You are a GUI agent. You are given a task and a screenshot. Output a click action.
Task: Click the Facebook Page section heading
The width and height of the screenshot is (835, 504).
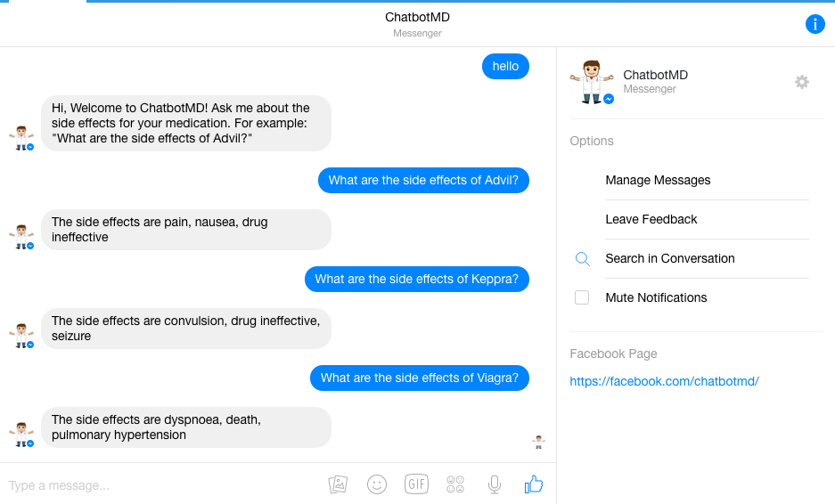point(613,354)
